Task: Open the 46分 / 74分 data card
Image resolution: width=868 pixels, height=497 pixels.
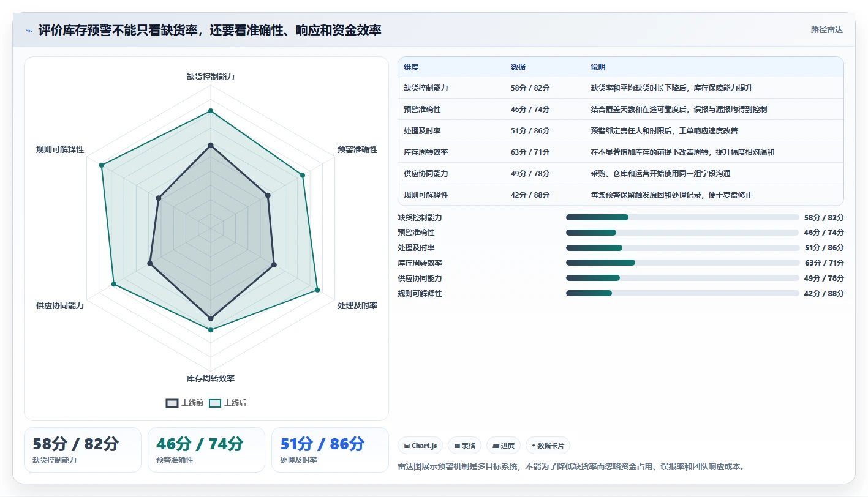Action: (206, 450)
